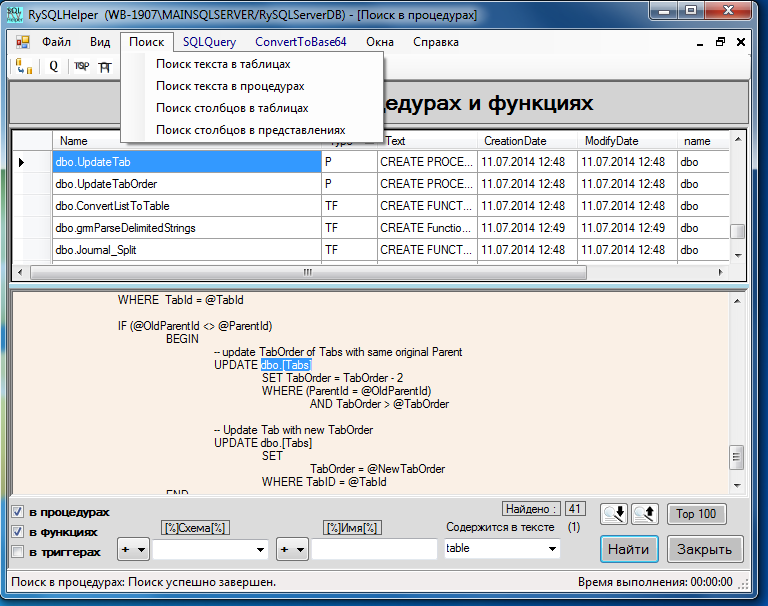Minimize the inner child window
Screen dimensions: 768x606
[x=700, y=43]
